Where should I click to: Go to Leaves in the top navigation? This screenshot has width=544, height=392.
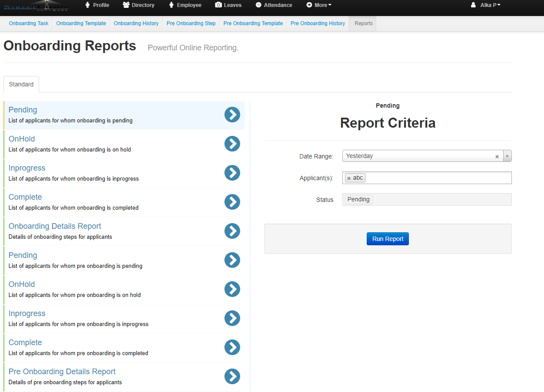coord(229,5)
